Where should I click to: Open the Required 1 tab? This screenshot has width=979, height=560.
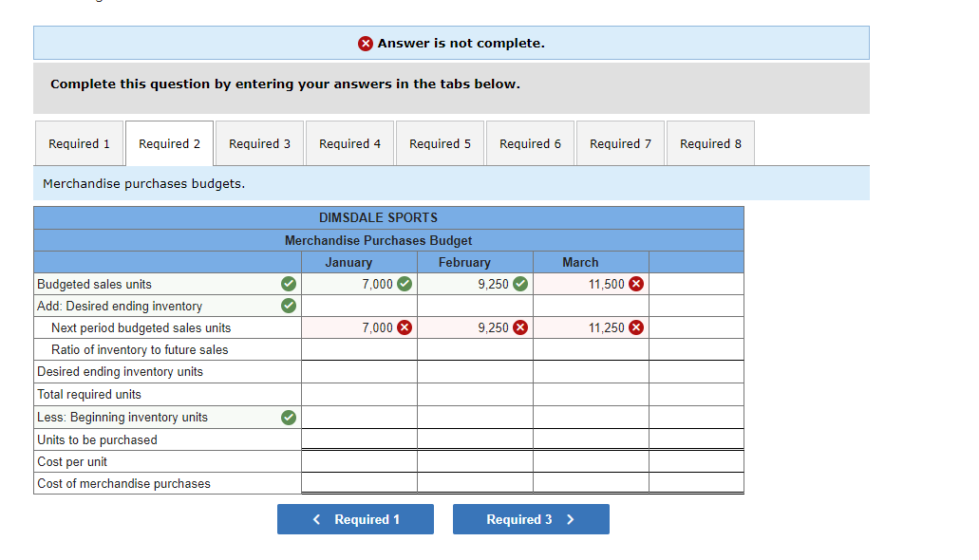pos(80,143)
